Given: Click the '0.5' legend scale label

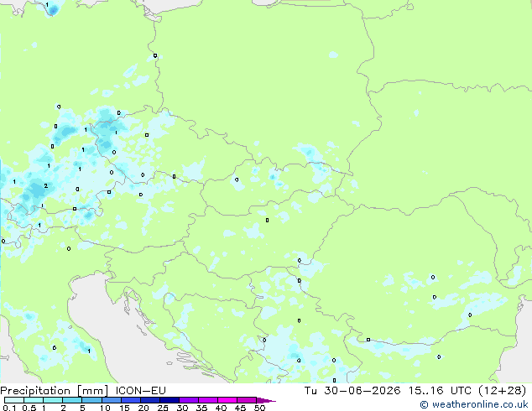Looking at the screenshot, I should 29,408.
